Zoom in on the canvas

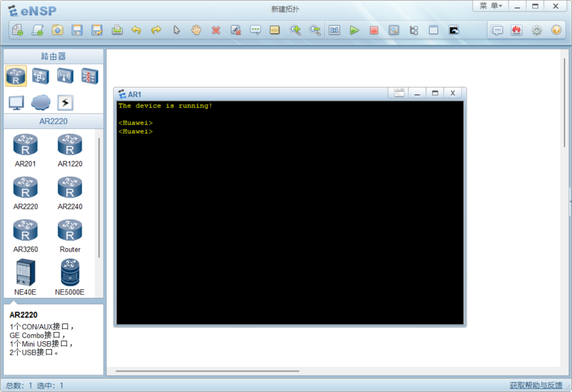coord(295,30)
